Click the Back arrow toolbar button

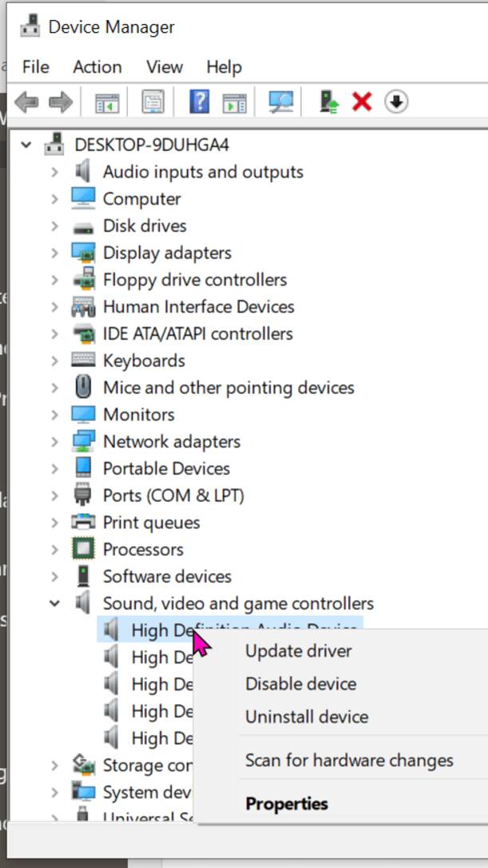(x=26, y=102)
